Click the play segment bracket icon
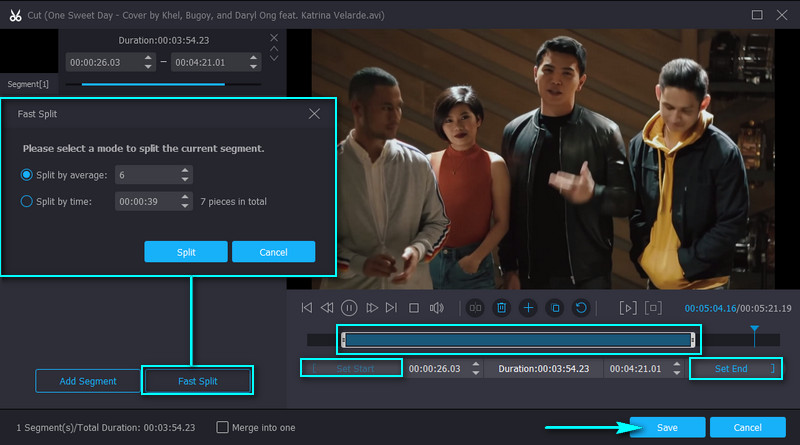800x445 pixels. pos(627,308)
